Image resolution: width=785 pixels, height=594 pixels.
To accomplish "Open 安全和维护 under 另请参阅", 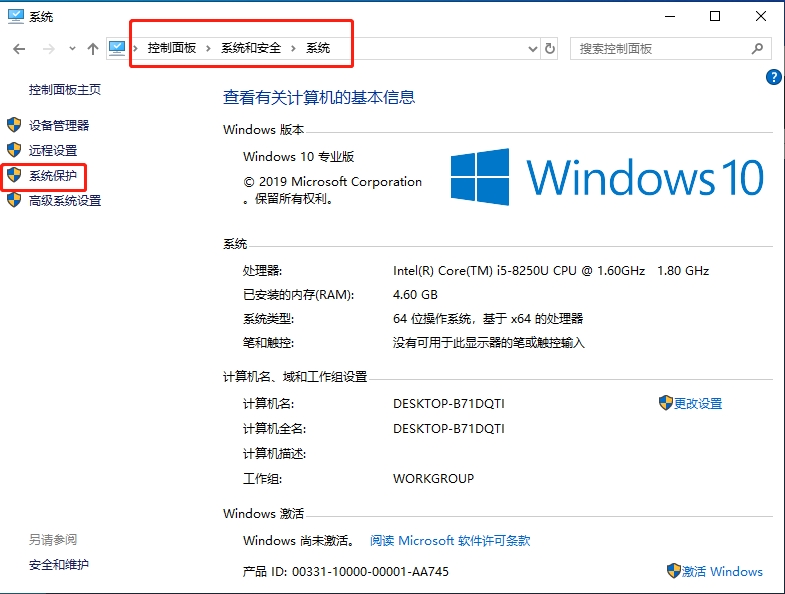I will tap(59, 564).
